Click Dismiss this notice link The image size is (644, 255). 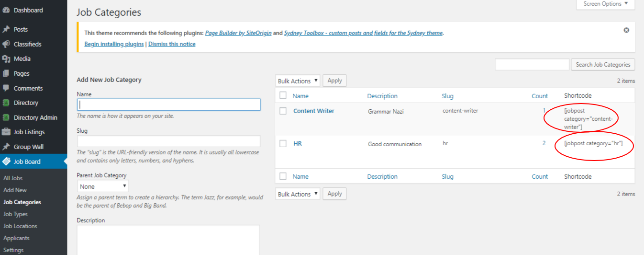click(172, 44)
